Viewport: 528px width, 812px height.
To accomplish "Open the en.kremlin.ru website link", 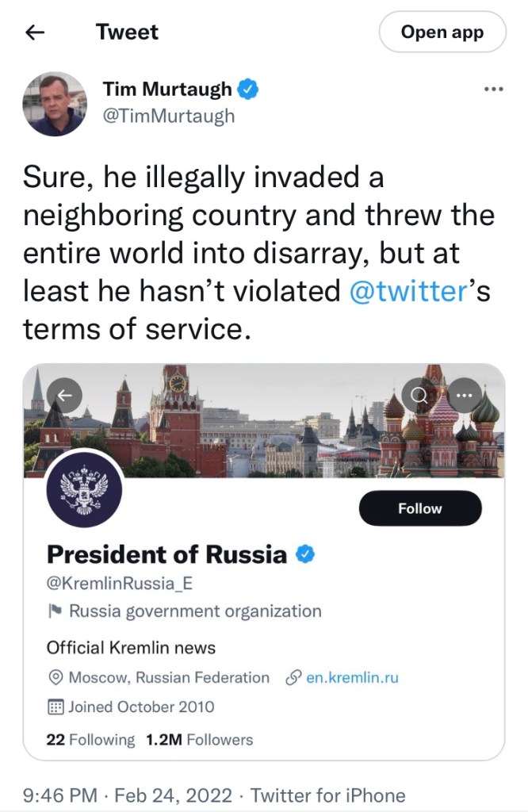I will pyautogui.click(x=352, y=678).
